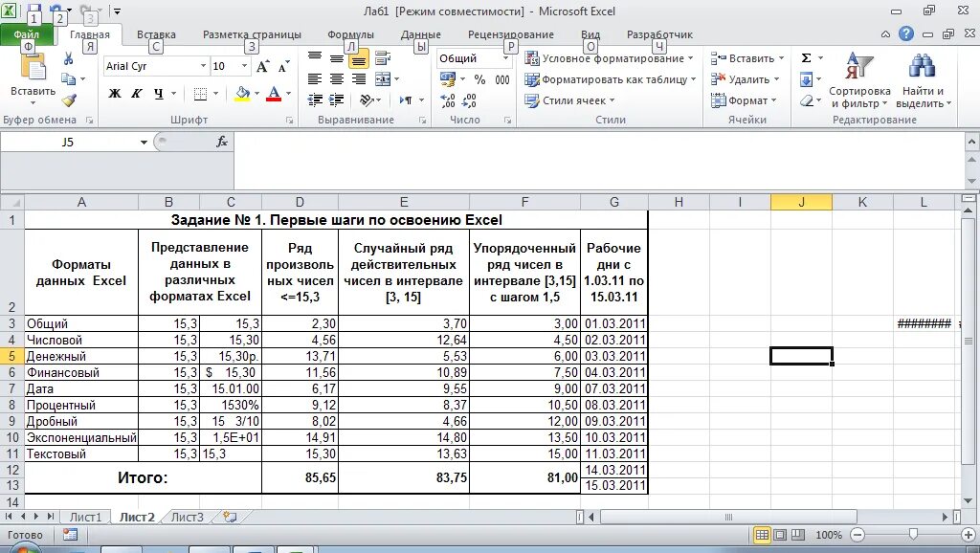
Task: Apply fill color paint bucket
Action: [242, 94]
